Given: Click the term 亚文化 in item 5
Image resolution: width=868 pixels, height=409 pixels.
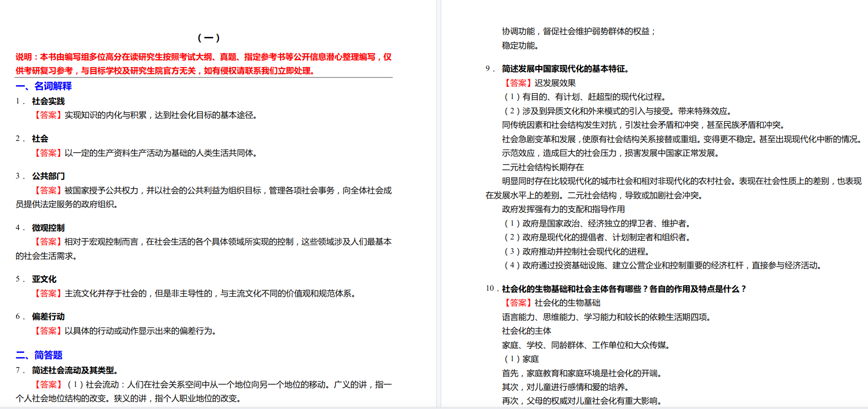Looking at the screenshot, I should (x=44, y=279).
